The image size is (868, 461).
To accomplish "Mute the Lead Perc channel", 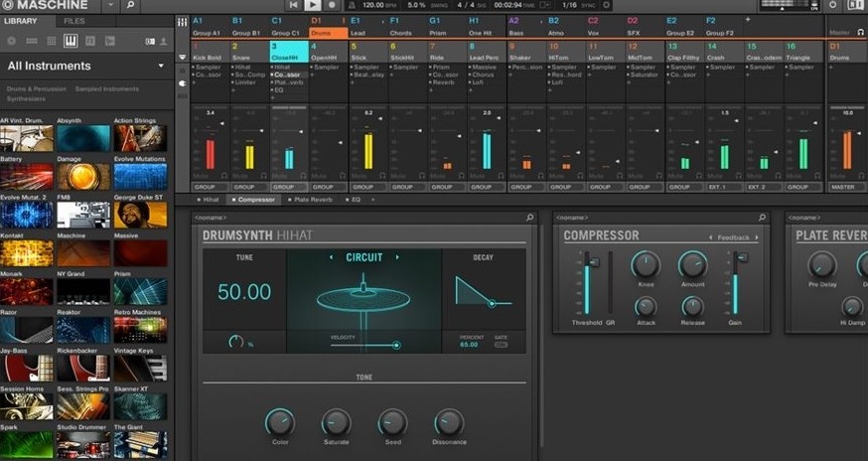I will pos(477,176).
